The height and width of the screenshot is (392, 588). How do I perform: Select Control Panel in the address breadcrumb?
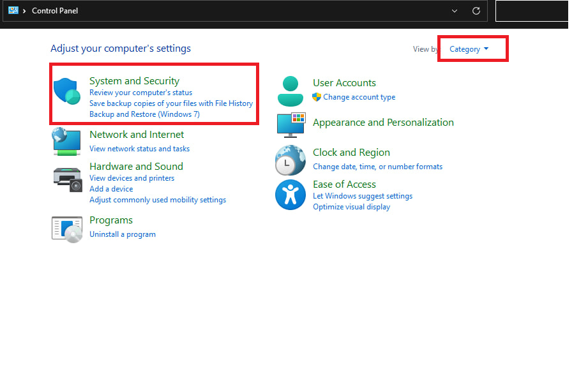point(55,11)
